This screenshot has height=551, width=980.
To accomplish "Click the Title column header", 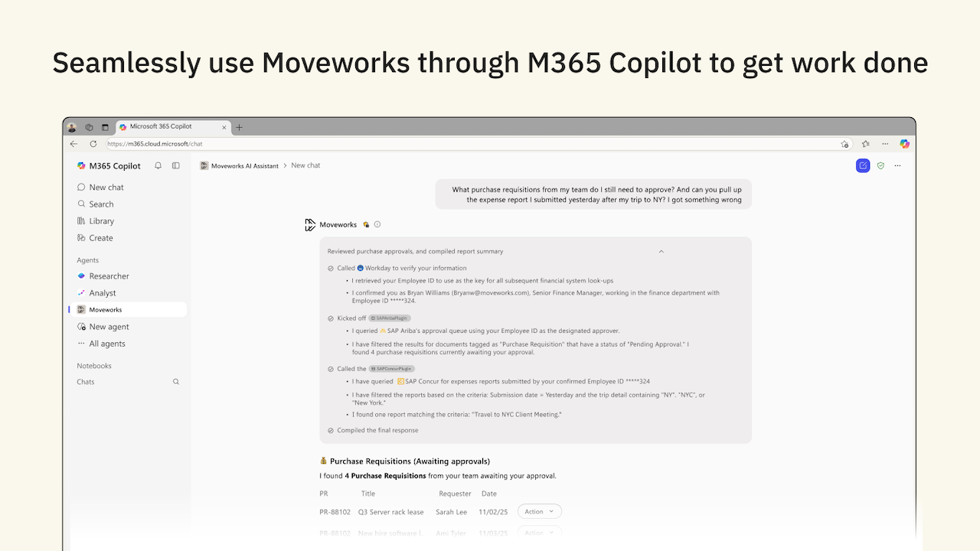I will pos(368,494).
